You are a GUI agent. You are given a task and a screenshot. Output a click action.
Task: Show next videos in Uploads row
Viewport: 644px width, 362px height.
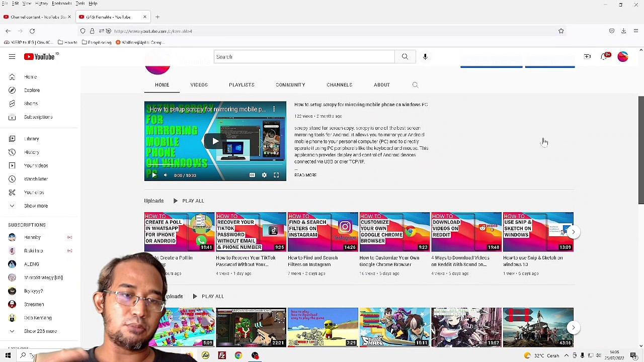point(573,232)
